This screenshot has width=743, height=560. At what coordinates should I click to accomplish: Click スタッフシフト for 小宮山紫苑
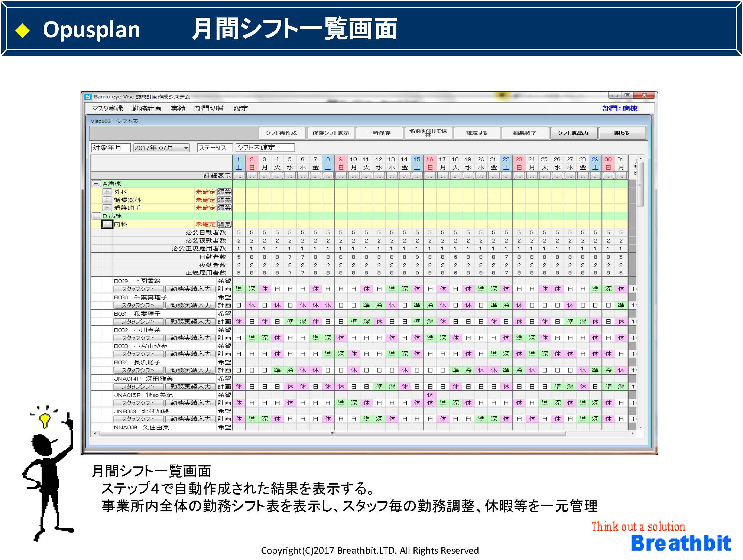[x=138, y=354]
